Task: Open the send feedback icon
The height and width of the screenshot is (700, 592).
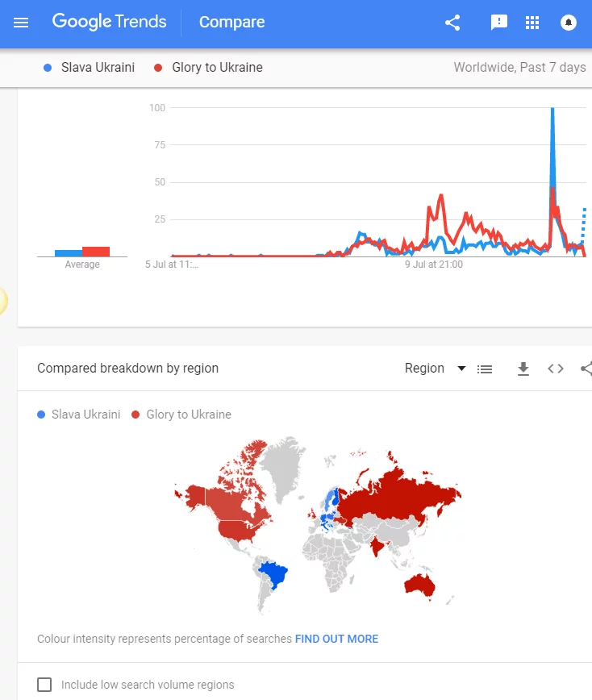Action: tap(499, 23)
